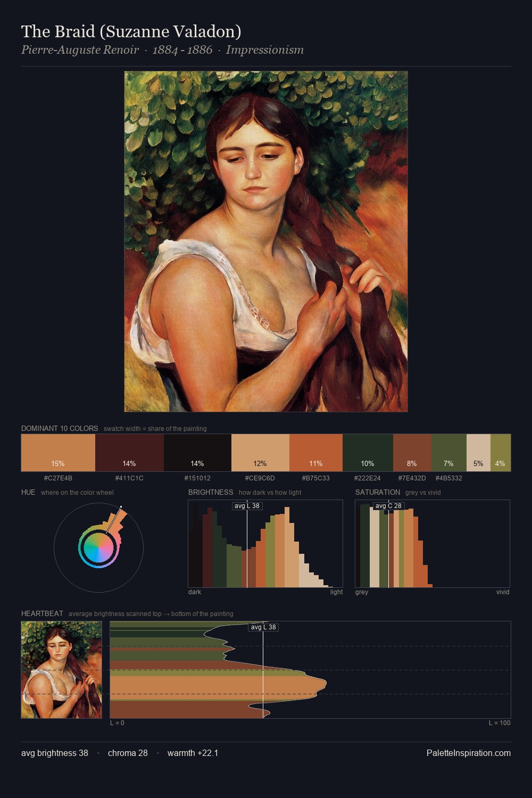The image size is (532, 798).
Task: Pick the 8% brown swatch #7E432D
Action: click(412, 453)
